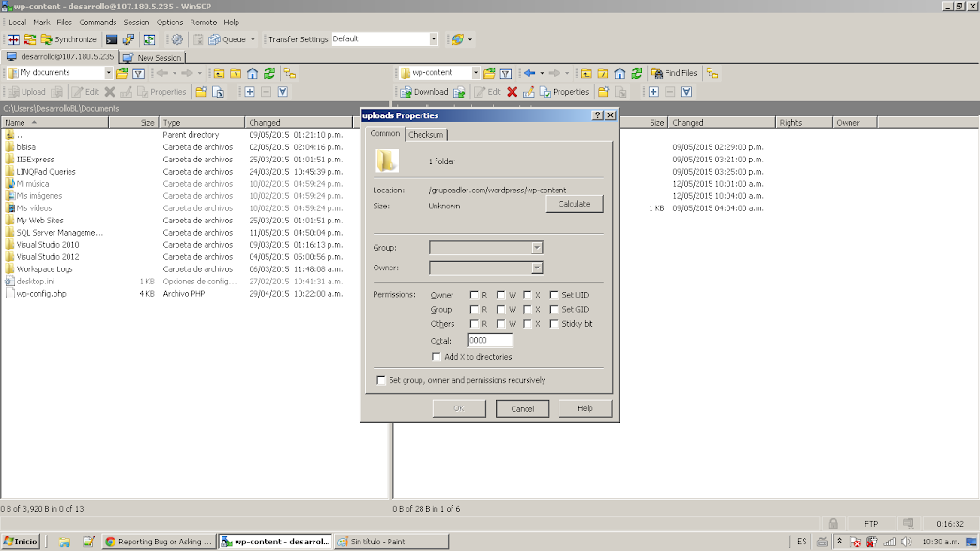Open the terminal console icon
Image resolution: width=980 pixels, height=551 pixels.
tap(112, 39)
